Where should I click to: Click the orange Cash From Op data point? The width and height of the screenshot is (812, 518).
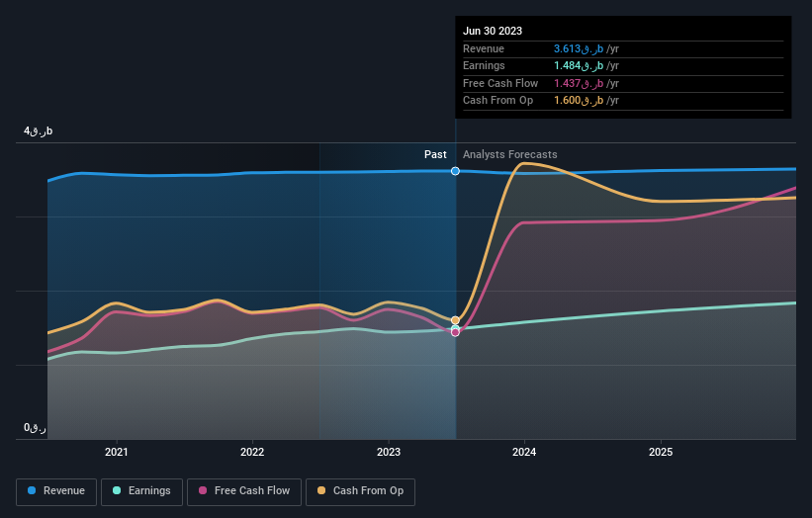pos(455,320)
